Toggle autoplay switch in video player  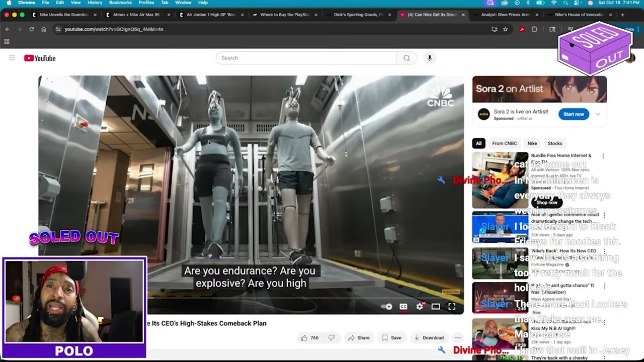pyautogui.click(x=387, y=307)
